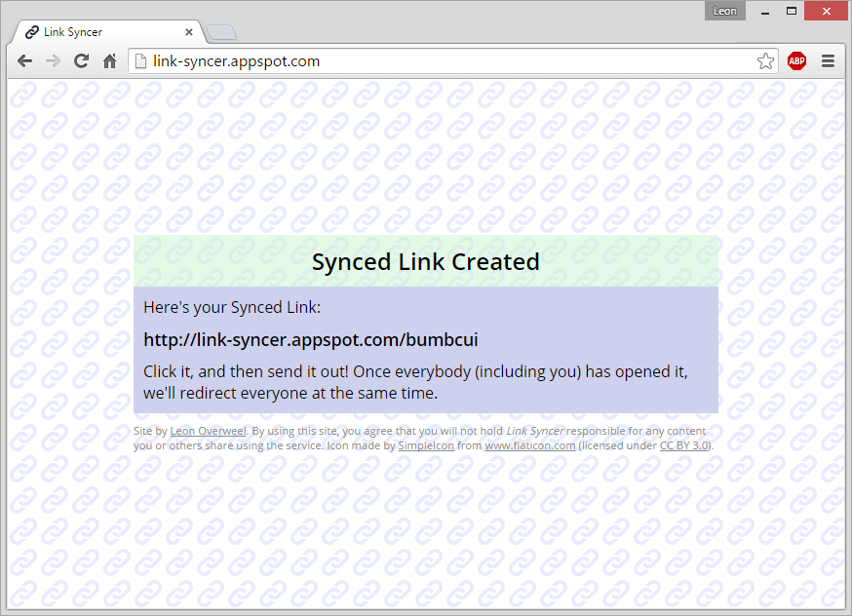
Task: Click the page icon in the address bar
Action: 140,61
